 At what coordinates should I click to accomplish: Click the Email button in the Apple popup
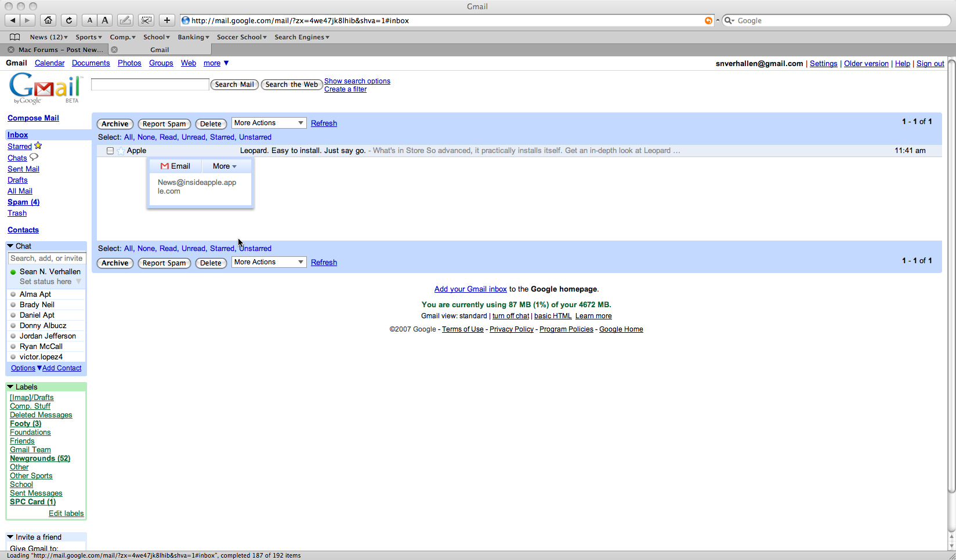(175, 166)
